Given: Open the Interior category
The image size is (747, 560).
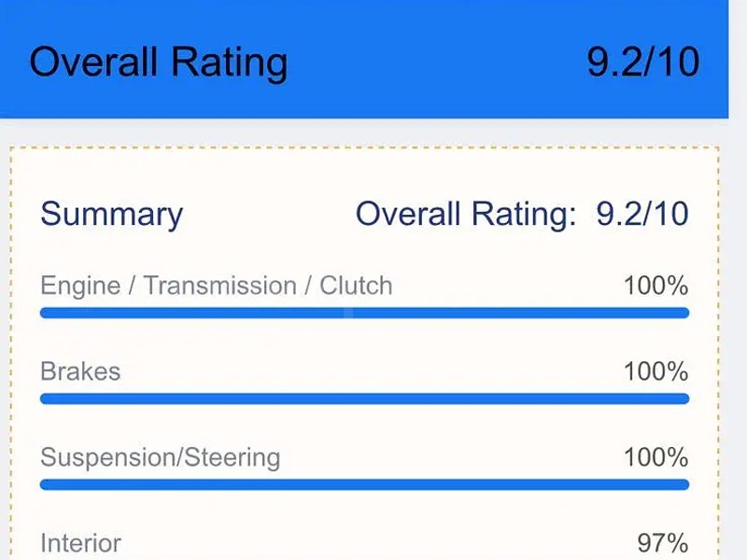Looking at the screenshot, I should click(x=80, y=543).
